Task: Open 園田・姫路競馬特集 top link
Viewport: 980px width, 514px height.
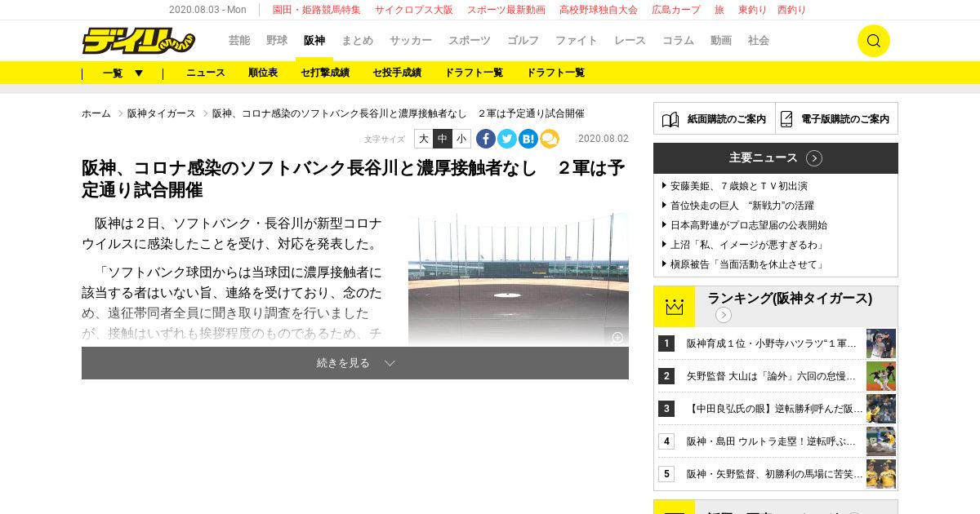Action: click(317, 10)
